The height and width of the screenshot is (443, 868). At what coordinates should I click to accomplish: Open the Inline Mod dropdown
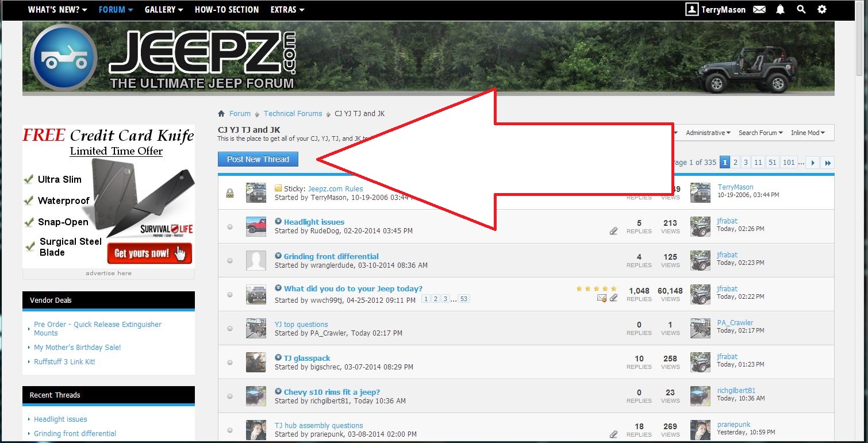tap(808, 133)
